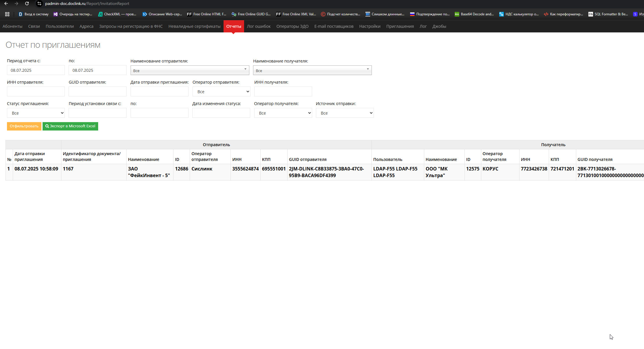Click the Отфильтровать button
The image size is (644, 349).
(24, 126)
